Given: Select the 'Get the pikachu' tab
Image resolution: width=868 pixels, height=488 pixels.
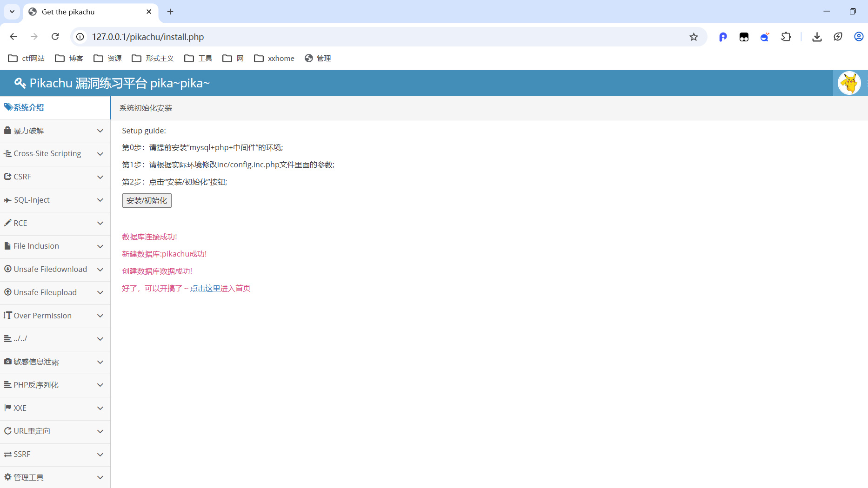Looking at the screenshot, I should [90, 12].
